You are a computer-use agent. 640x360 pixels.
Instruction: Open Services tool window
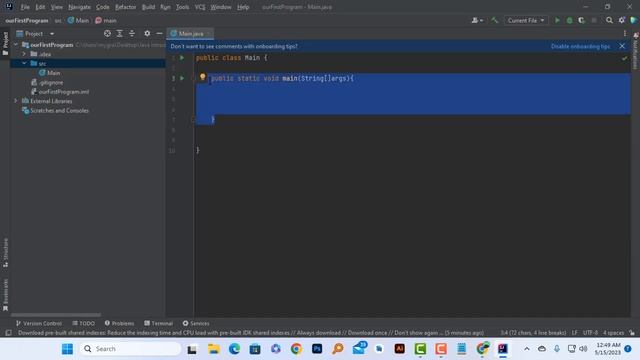(196, 323)
